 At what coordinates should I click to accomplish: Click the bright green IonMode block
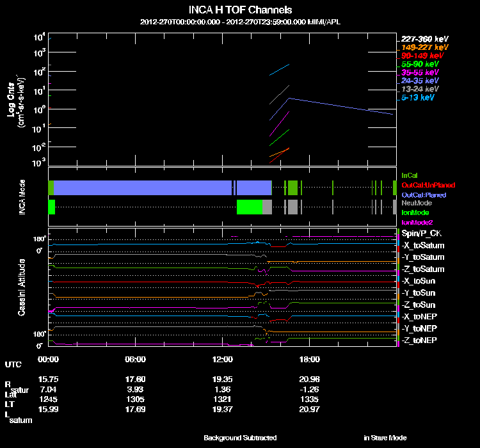[x=250, y=207]
